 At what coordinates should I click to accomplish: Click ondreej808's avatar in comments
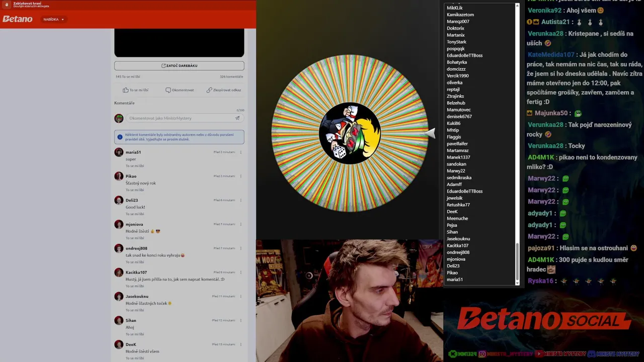pos(119,248)
